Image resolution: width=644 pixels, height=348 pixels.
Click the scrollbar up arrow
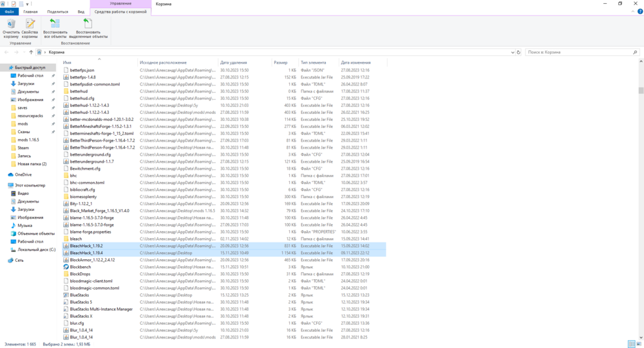click(x=641, y=62)
